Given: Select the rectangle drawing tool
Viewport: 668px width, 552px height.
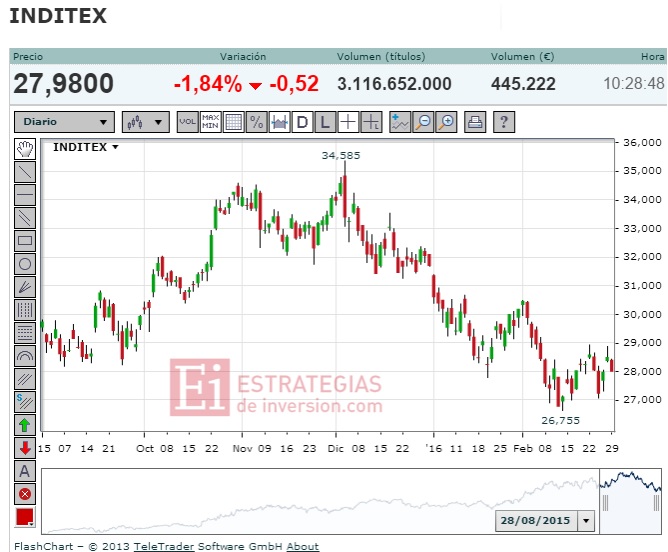Looking at the screenshot, I should [25, 241].
